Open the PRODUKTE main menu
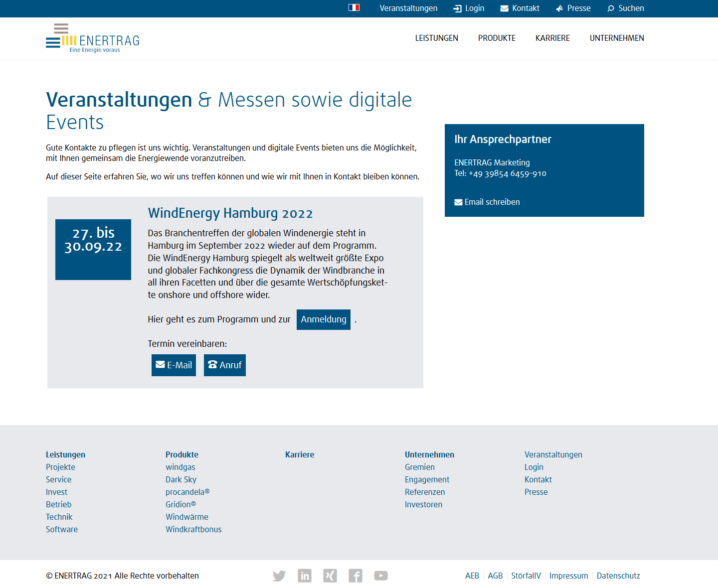This screenshot has height=588, width=718. tap(497, 38)
